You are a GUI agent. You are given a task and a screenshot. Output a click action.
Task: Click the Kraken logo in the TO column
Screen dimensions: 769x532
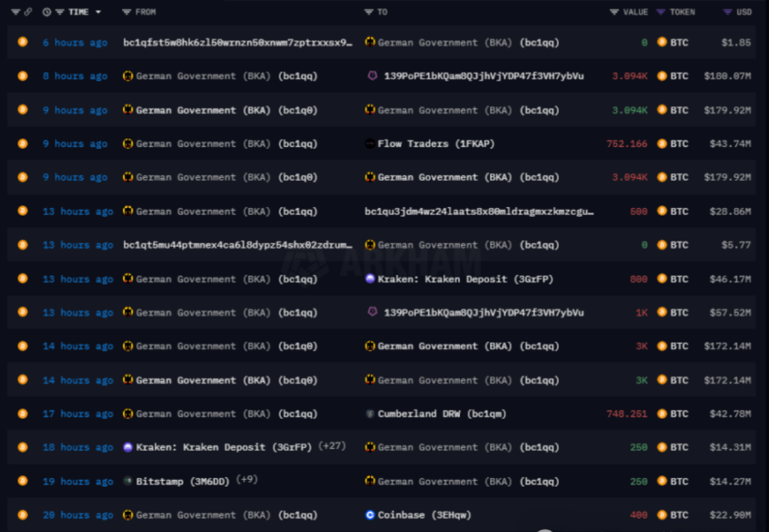(x=370, y=278)
